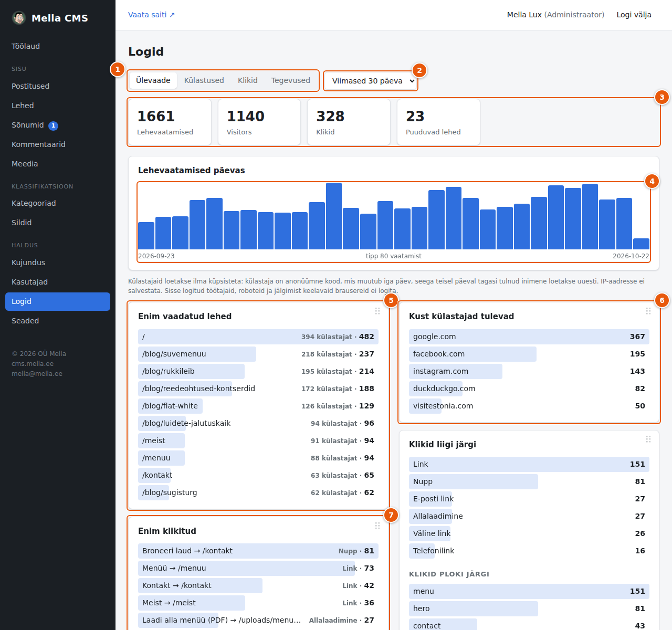Click the Telefonilink click type row
This screenshot has height=630, width=672.
click(529, 551)
